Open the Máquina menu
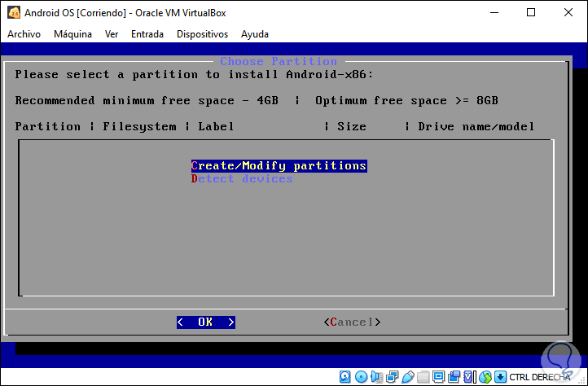Viewport: 588px width, 386px height. [72, 34]
